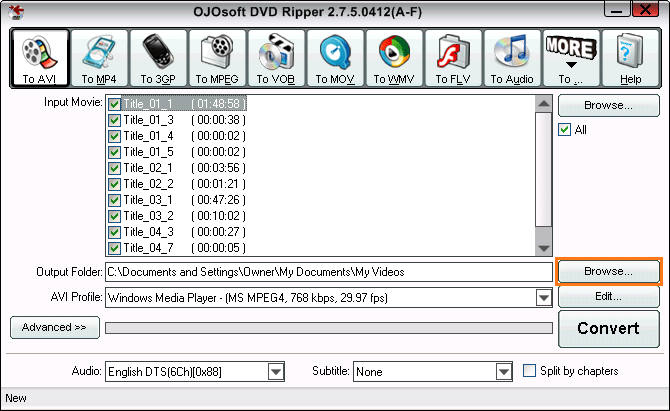Image resolution: width=670 pixels, height=411 pixels.
Task: Uncheck the Title_01_3 checkbox
Action: (x=114, y=120)
